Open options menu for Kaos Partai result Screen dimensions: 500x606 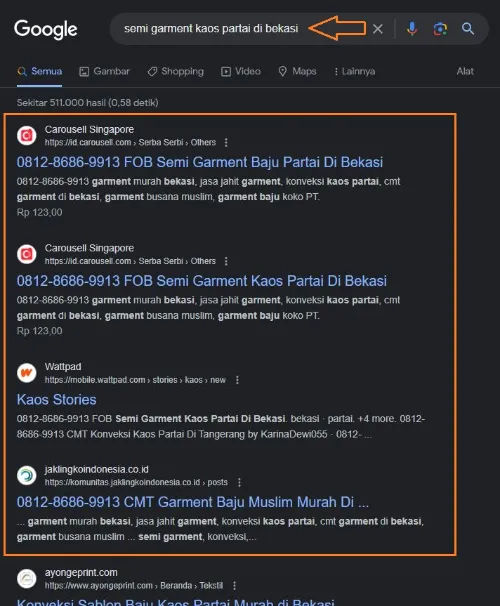(x=226, y=261)
